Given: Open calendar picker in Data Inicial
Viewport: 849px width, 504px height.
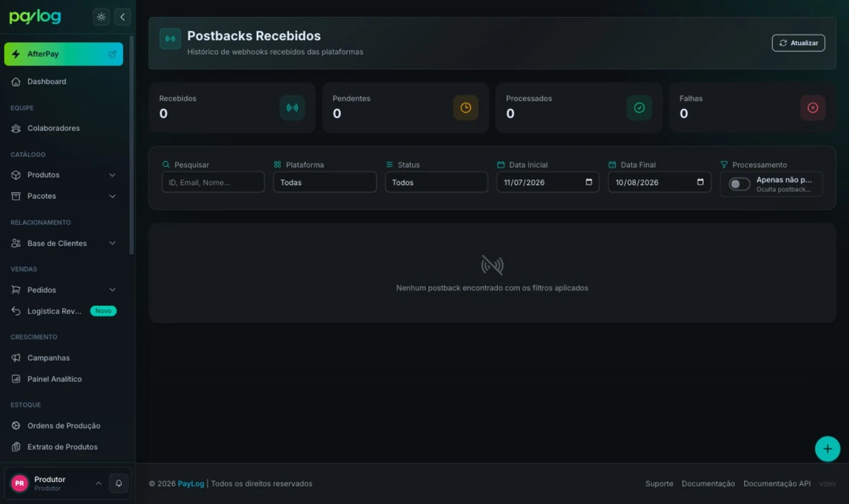Looking at the screenshot, I should (589, 182).
